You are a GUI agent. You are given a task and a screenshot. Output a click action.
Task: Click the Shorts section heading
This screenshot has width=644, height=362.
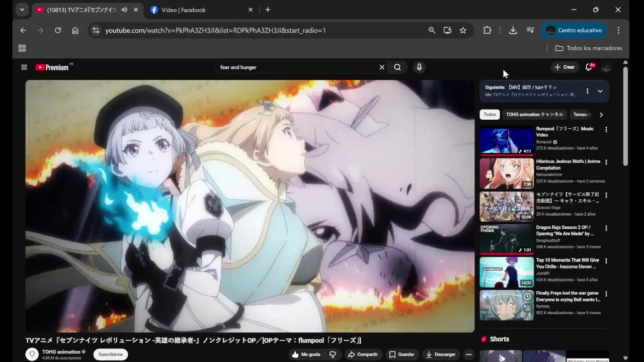point(499,339)
